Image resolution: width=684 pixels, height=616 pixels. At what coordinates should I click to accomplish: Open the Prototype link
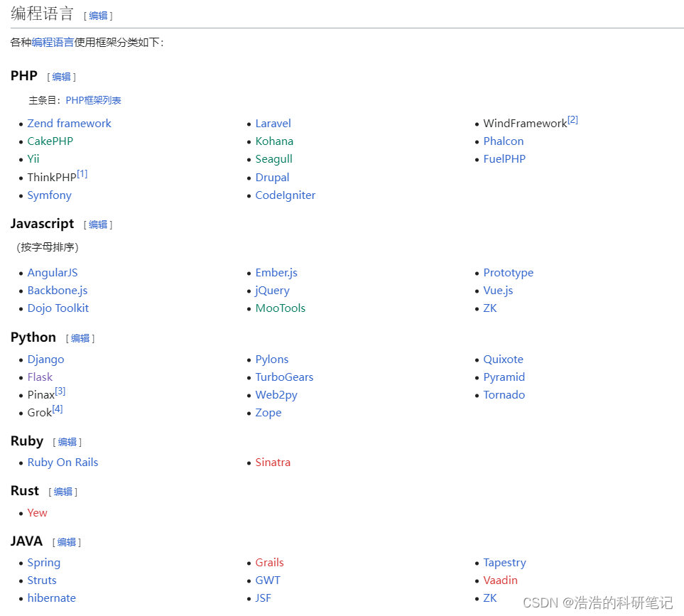508,273
